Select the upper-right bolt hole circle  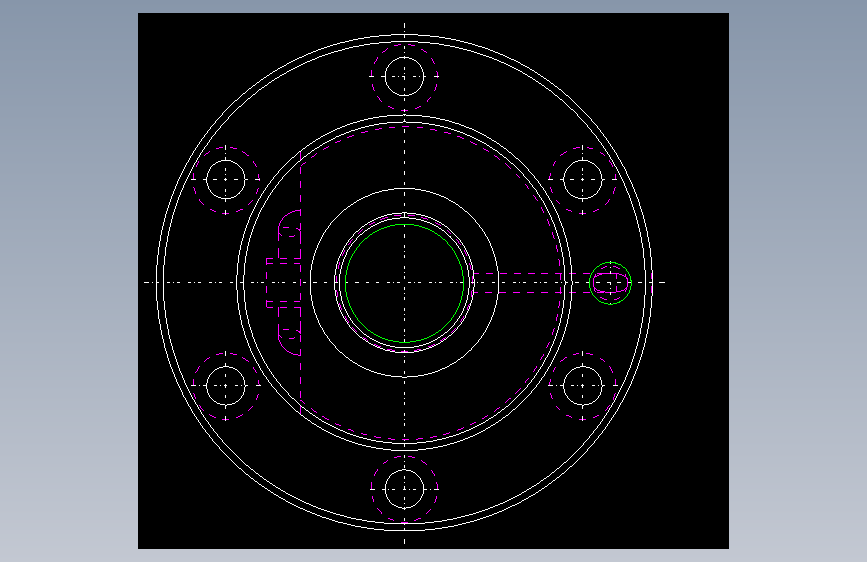(583, 179)
